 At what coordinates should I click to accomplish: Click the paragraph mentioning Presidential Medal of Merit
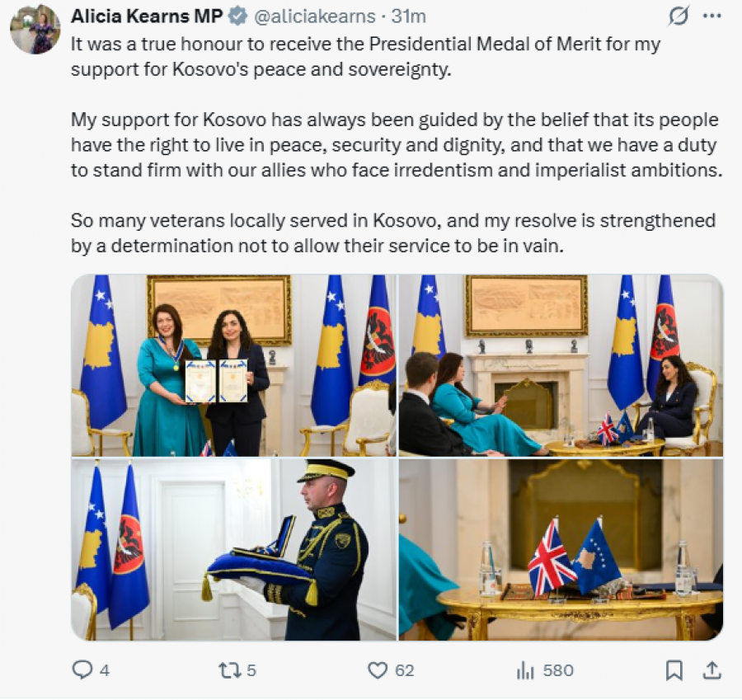366,56
